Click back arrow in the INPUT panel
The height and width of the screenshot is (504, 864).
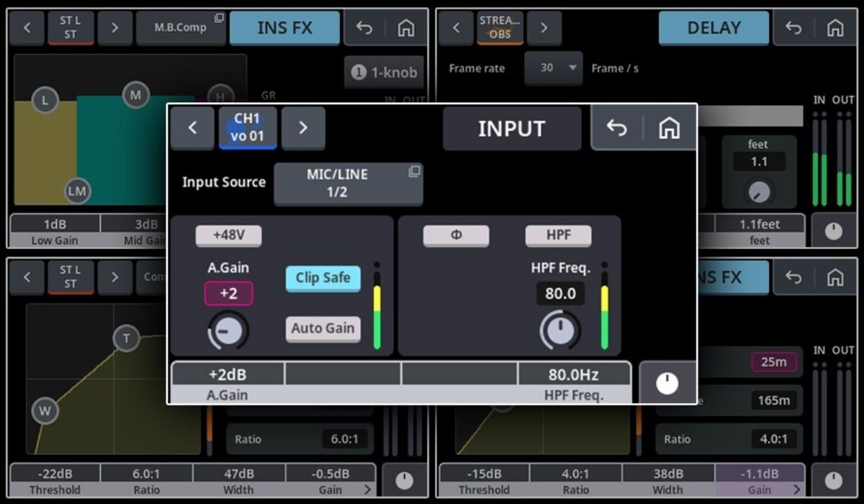(x=617, y=128)
